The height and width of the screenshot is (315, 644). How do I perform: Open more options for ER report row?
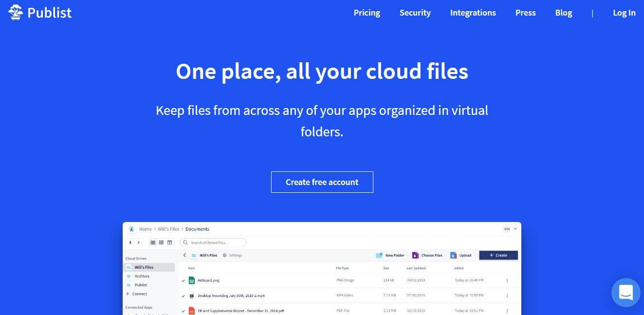(507, 311)
